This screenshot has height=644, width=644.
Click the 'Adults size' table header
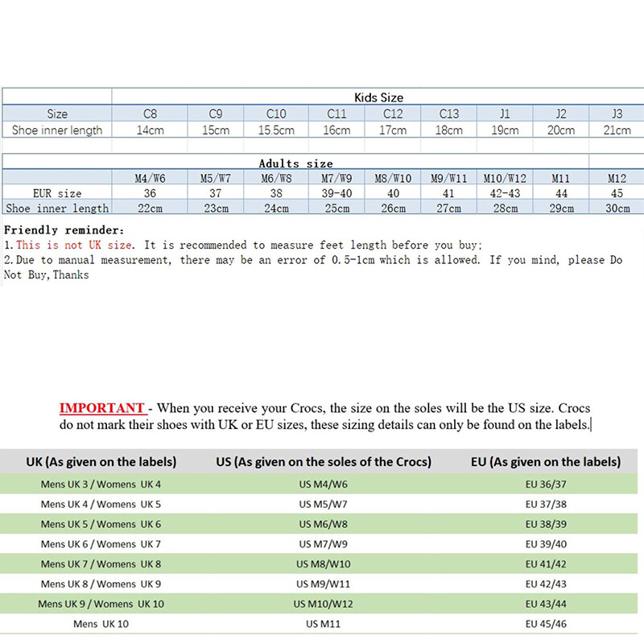pyautogui.click(x=295, y=163)
